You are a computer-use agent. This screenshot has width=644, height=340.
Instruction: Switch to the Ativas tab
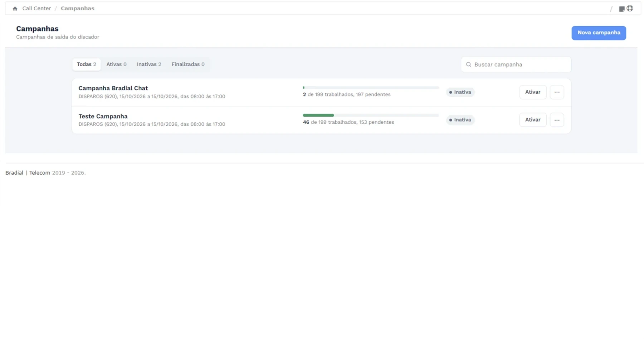point(116,64)
